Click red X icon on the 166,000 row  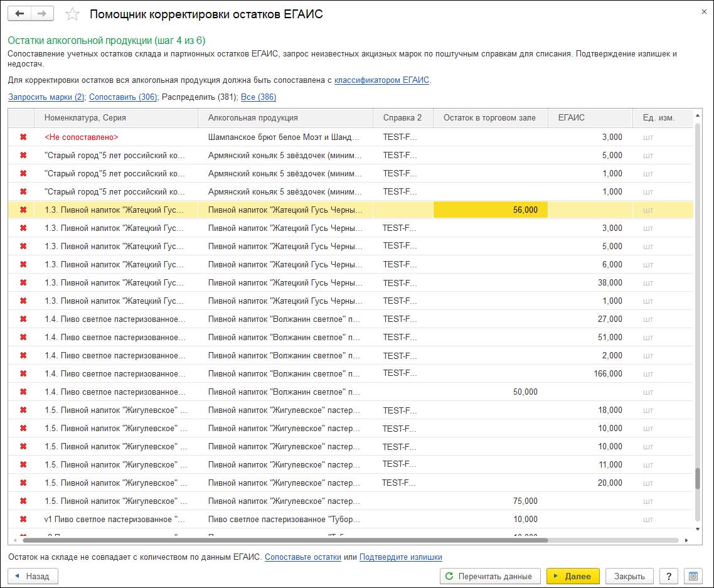point(23,373)
